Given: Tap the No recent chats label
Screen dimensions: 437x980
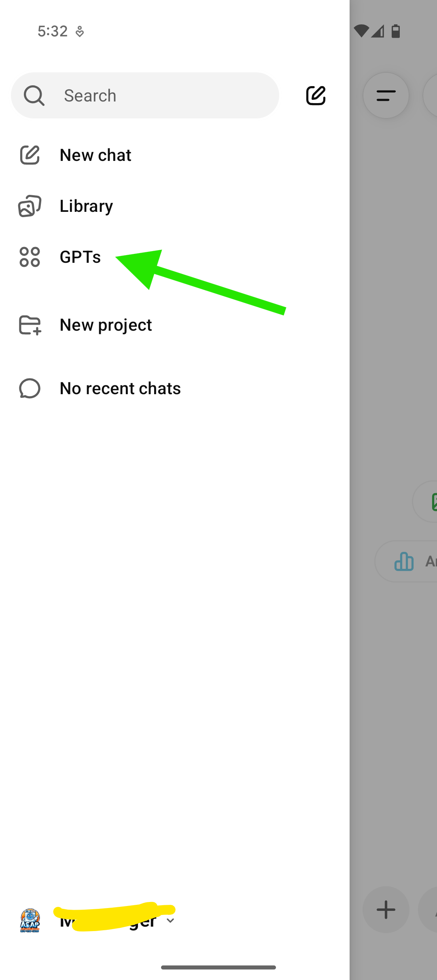Looking at the screenshot, I should [120, 389].
